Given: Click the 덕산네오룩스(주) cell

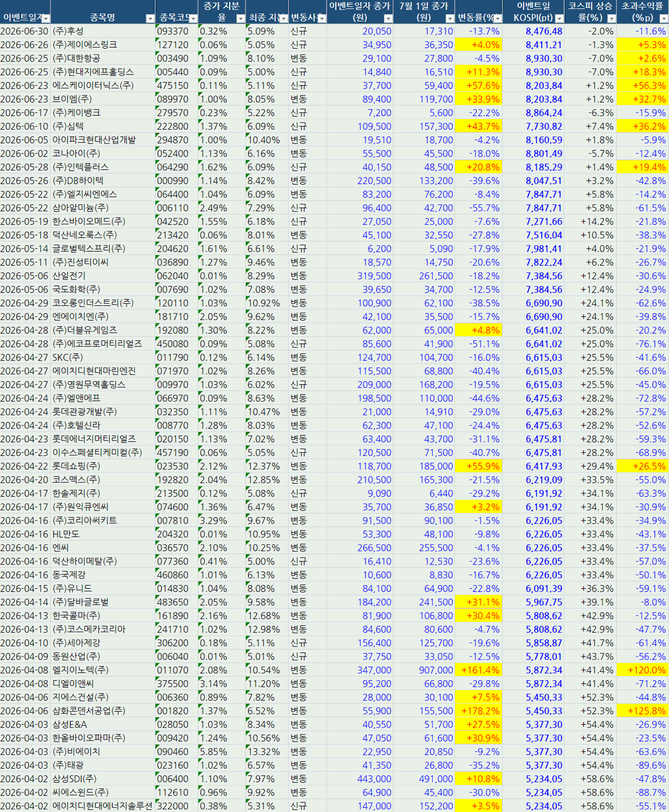Looking at the screenshot, I should click(103, 234).
